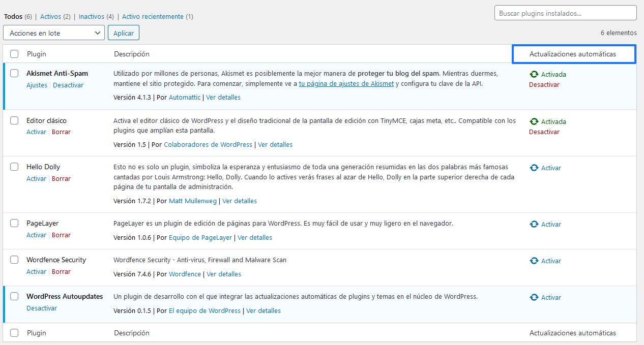The height and width of the screenshot is (345, 644).
Task: Click the Descripción column header at top
Action: point(132,54)
